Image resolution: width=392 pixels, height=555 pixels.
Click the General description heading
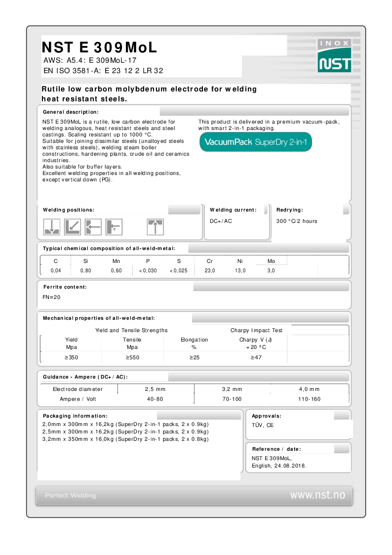[71, 112]
